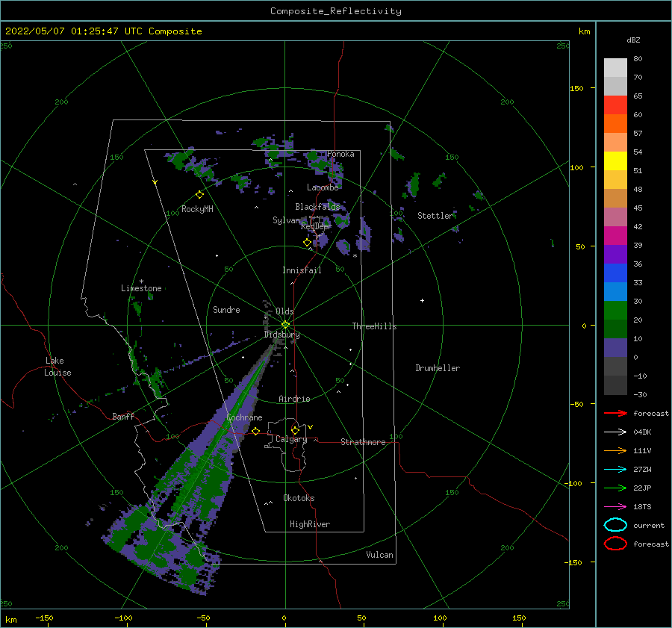Select the blue 33-36 dBZ swatch

tap(615, 273)
